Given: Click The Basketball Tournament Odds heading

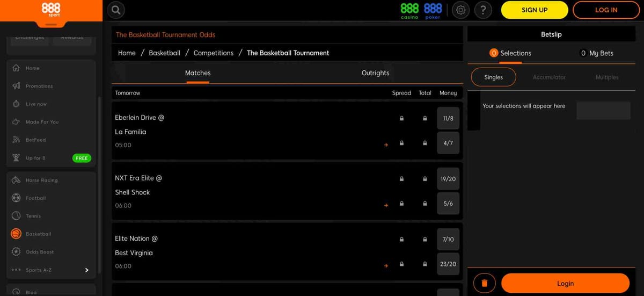Looking at the screenshot, I should (x=165, y=35).
